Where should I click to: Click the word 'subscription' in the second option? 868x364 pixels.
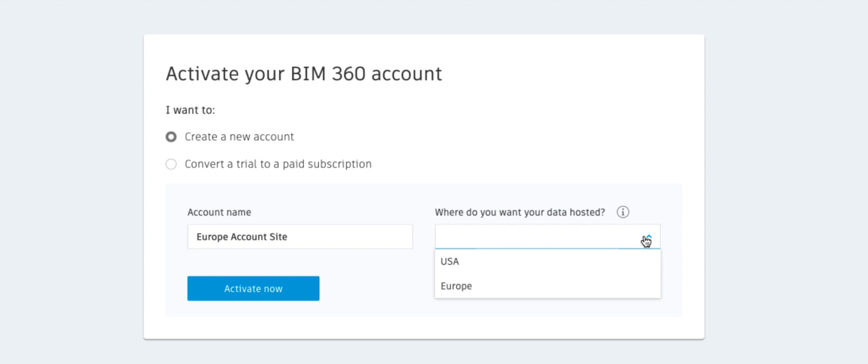[340, 164]
